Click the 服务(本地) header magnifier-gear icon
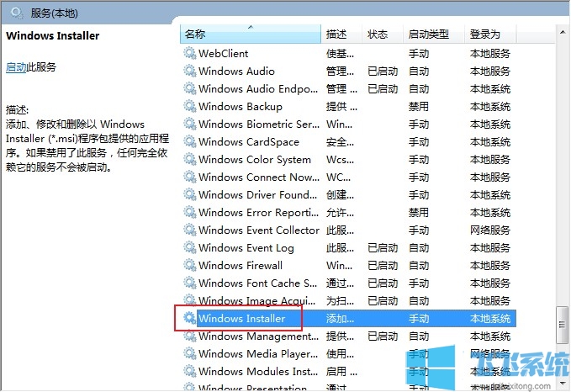 click(x=17, y=13)
